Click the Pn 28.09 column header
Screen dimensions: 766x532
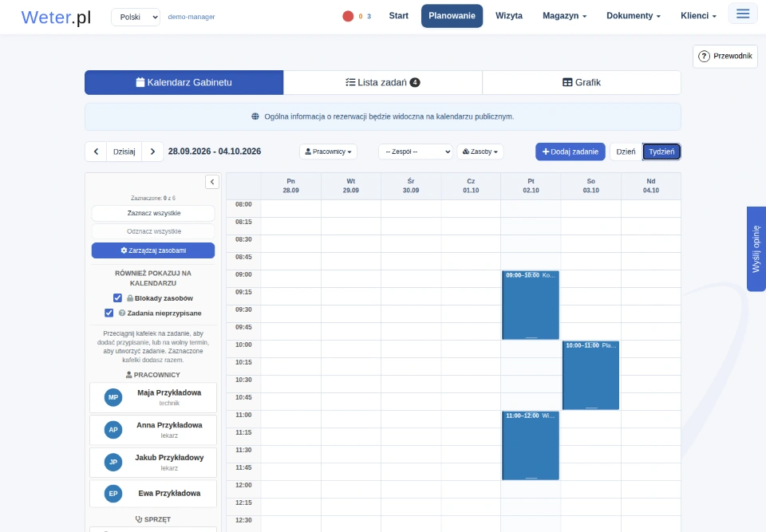[x=290, y=186]
